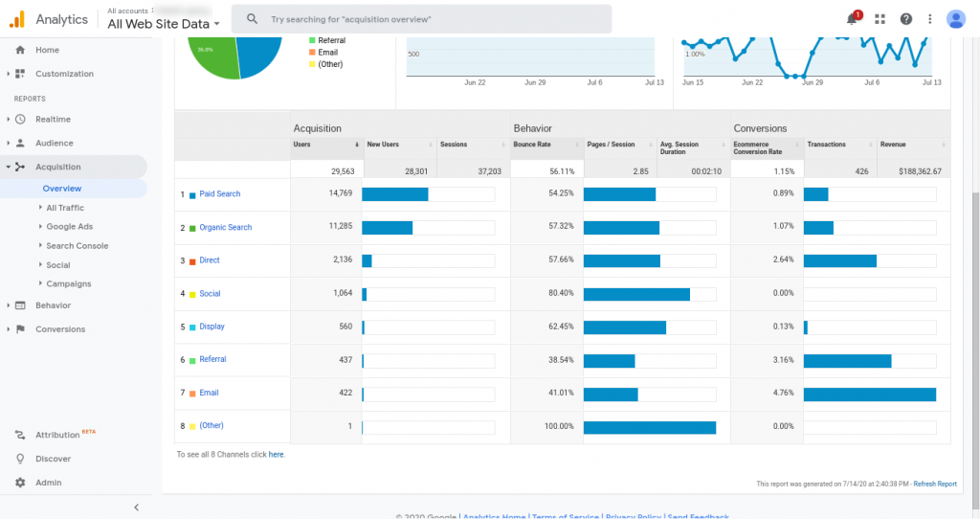This screenshot has width=980, height=519.
Task: Open Discover in the sidebar
Action: click(x=54, y=459)
